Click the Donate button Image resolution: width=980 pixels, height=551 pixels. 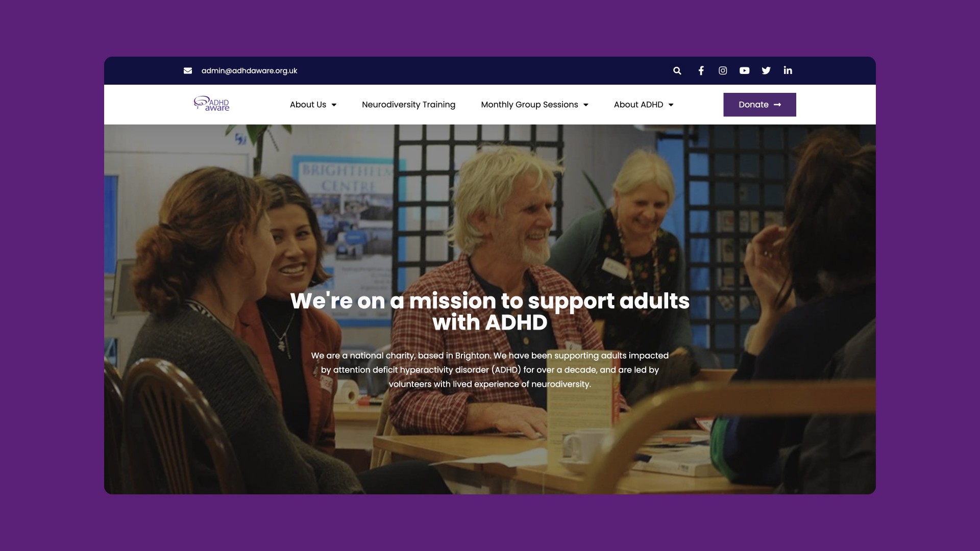pos(759,105)
